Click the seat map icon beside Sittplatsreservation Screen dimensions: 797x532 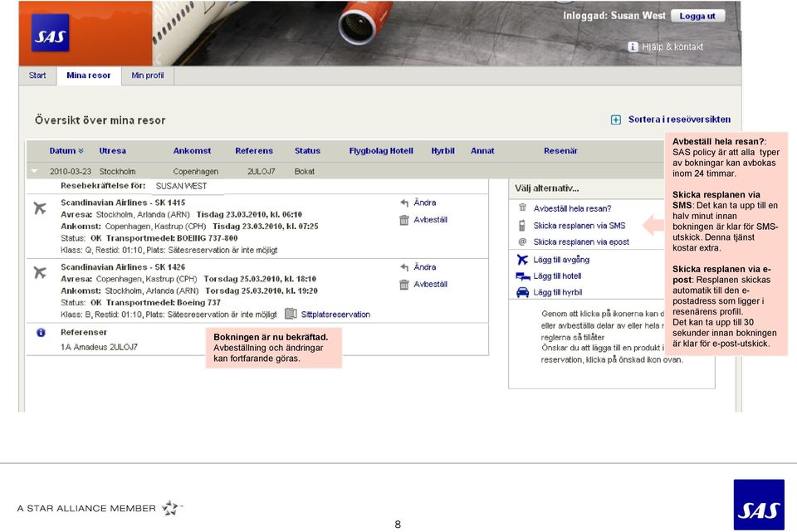click(x=291, y=314)
